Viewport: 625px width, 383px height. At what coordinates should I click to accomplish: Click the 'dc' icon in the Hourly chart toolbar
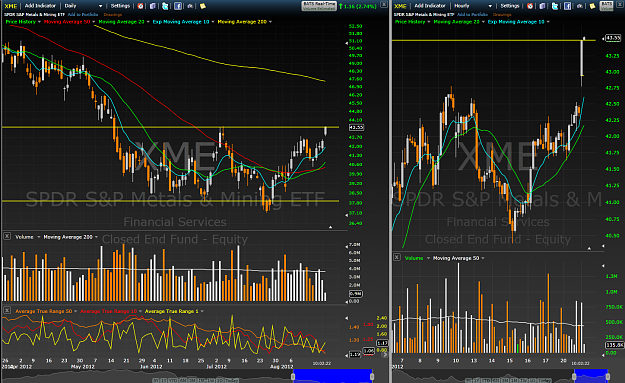click(580, 6)
